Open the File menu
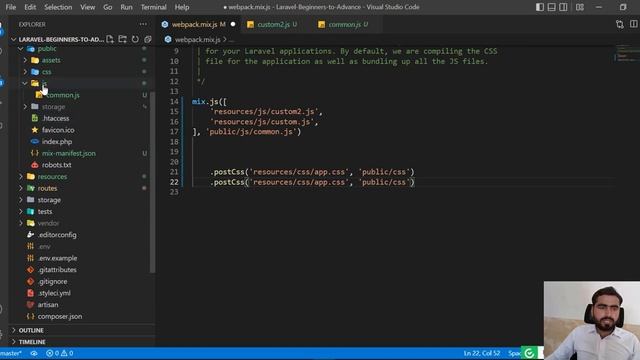Screen dimensions: 640x360 [x=11, y=7]
